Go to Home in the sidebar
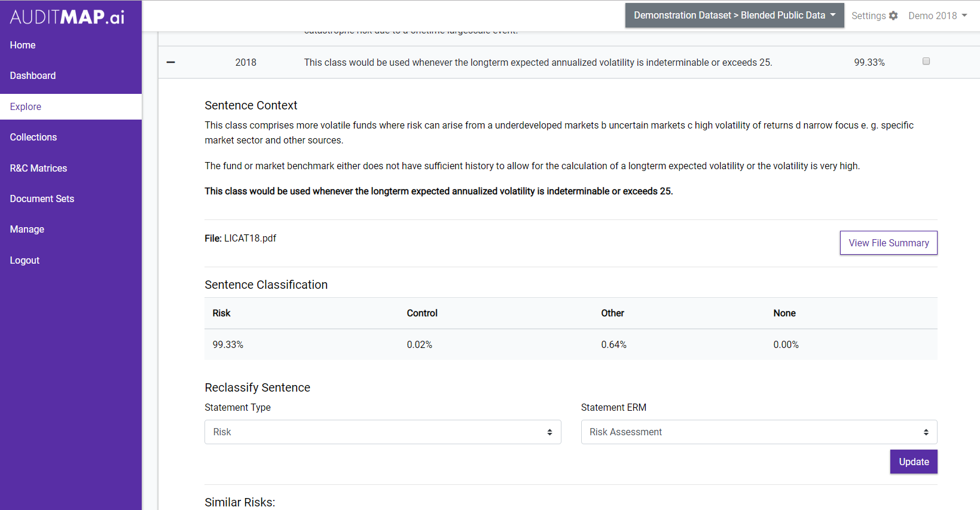The image size is (980, 510). tap(23, 45)
